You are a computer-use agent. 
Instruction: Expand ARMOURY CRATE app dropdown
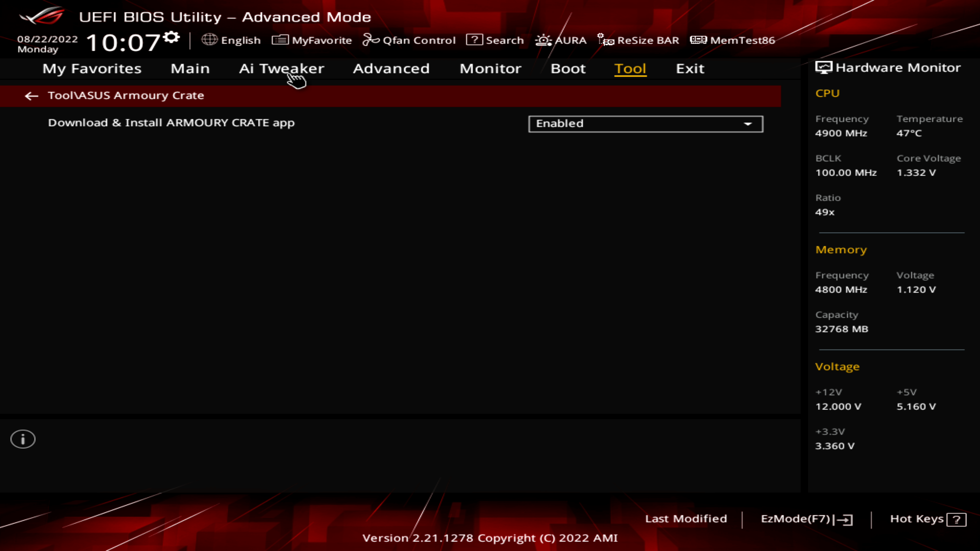coord(749,123)
